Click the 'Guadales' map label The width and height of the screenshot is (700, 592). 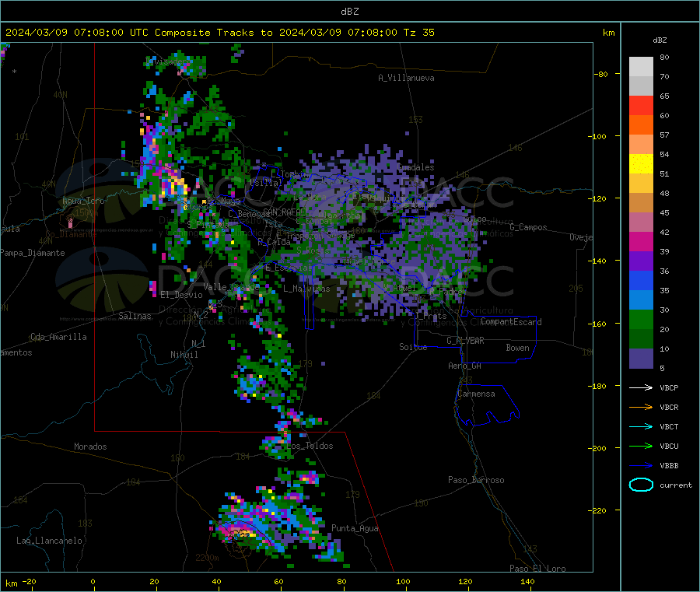[x=415, y=167]
